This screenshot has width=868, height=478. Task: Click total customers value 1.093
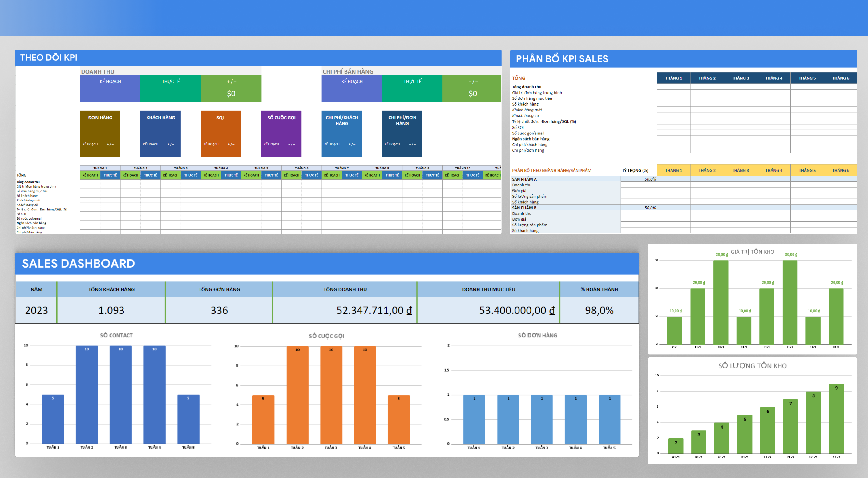(111, 310)
